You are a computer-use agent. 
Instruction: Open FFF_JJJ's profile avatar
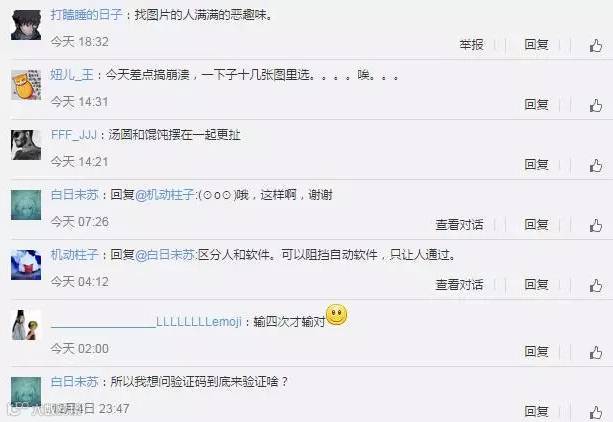click(26, 145)
